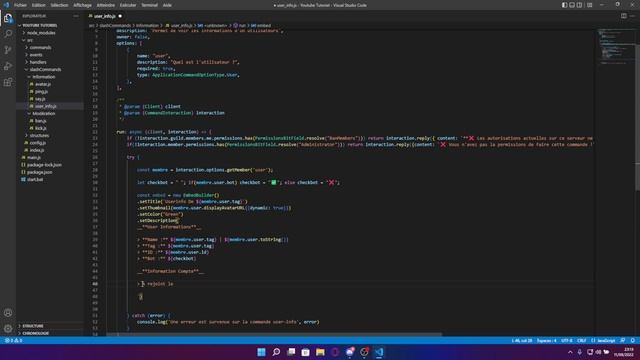Viewport: 640px width, 360px height.
Task: Open package.json in the explorer
Action: [x=49, y=172]
